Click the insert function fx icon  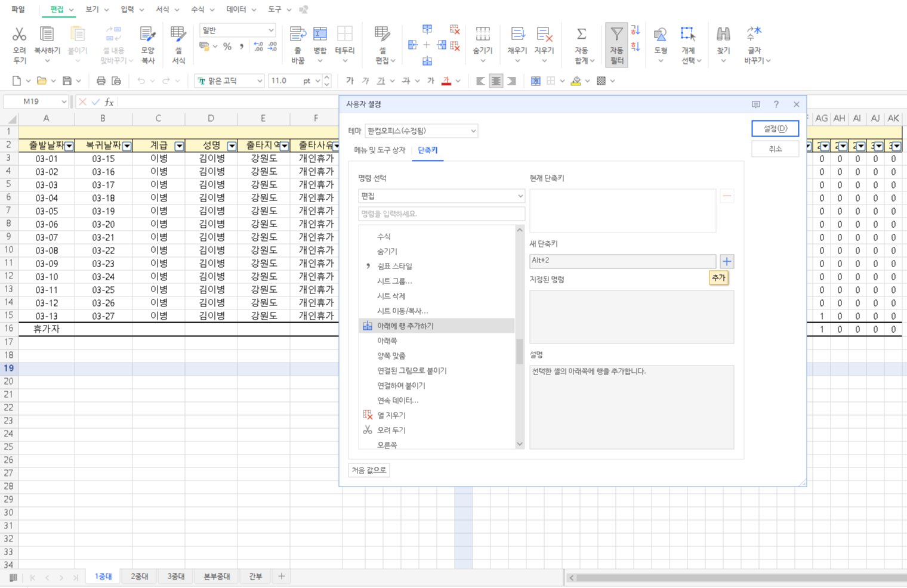(x=109, y=102)
